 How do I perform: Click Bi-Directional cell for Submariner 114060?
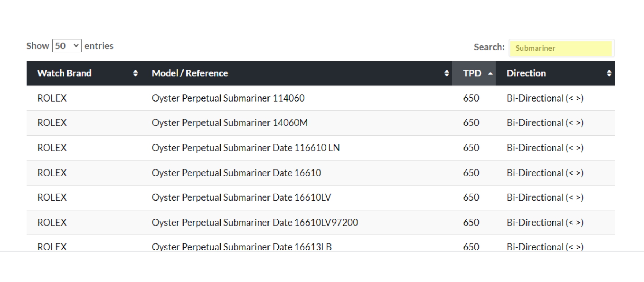point(545,98)
